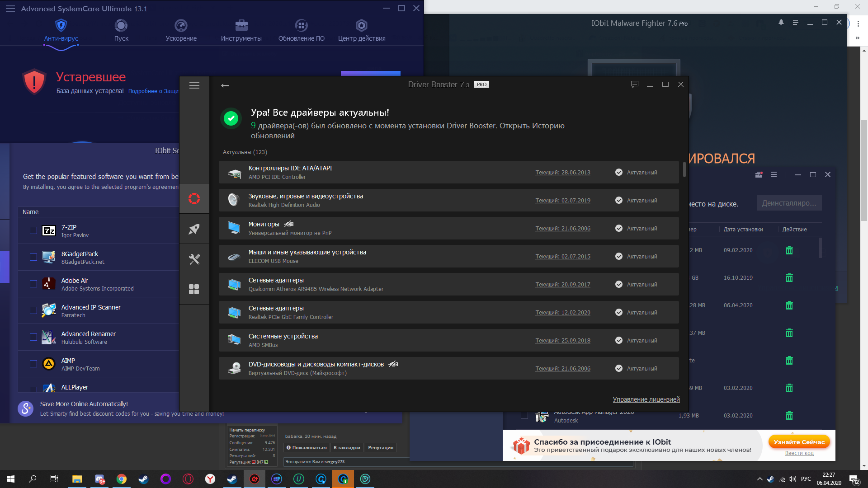Check the 7-ZIP checkbox
This screenshot has width=868, height=488.
33,230
